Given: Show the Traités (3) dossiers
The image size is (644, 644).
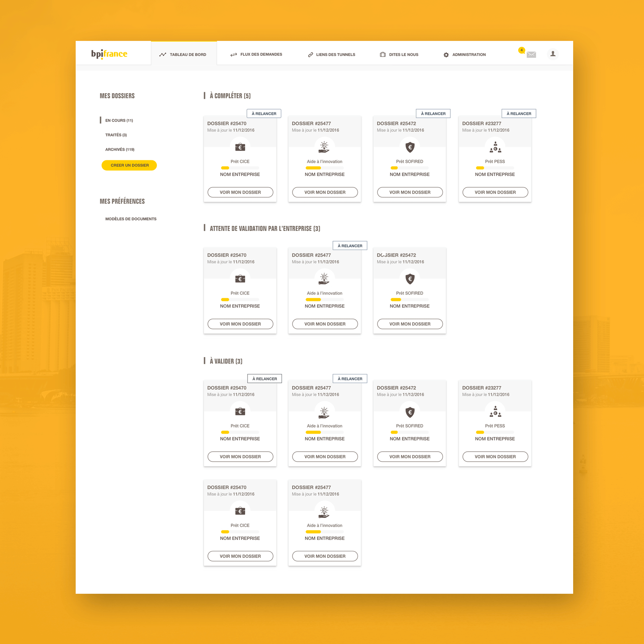Looking at the screenshot, I should [x=116, y=135].
